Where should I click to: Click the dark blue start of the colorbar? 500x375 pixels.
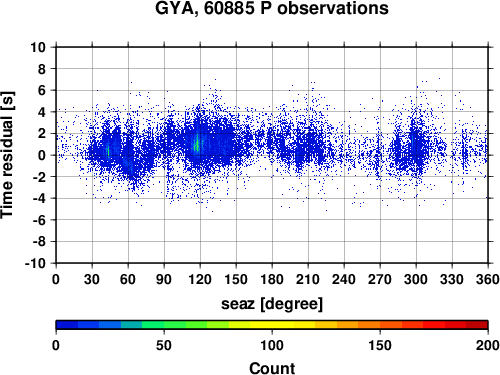[x=67, y=325]
